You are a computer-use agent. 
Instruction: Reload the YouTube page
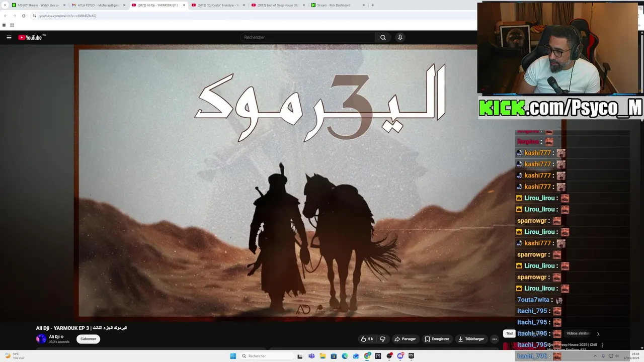click(x=23, y=16)
